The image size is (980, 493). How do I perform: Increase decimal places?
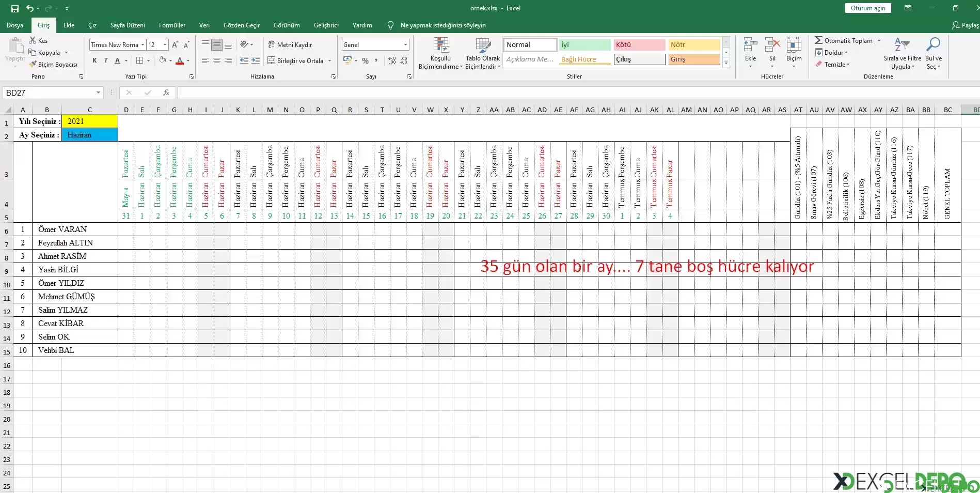(x=392, y=60)
